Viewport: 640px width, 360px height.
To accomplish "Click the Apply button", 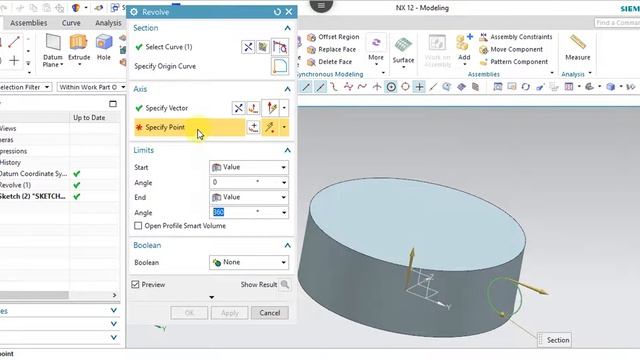I will [x=229, y=313].
